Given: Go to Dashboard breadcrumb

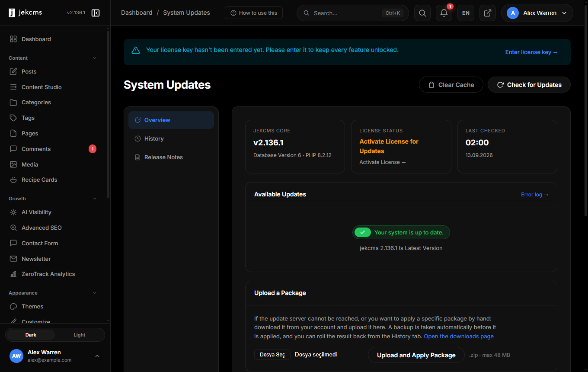Looking at the screenshot, I should [x=137, y=13].
